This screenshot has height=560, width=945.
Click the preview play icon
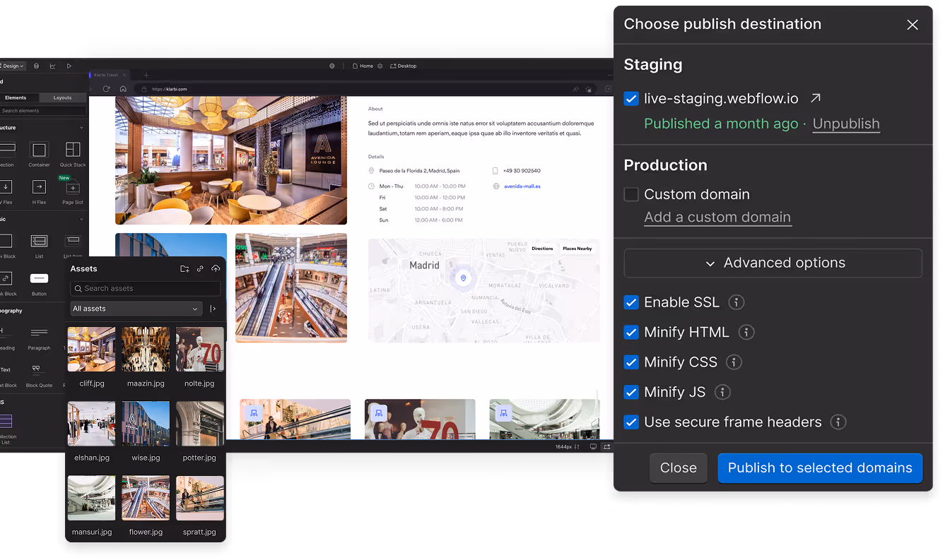pos(69,66)
